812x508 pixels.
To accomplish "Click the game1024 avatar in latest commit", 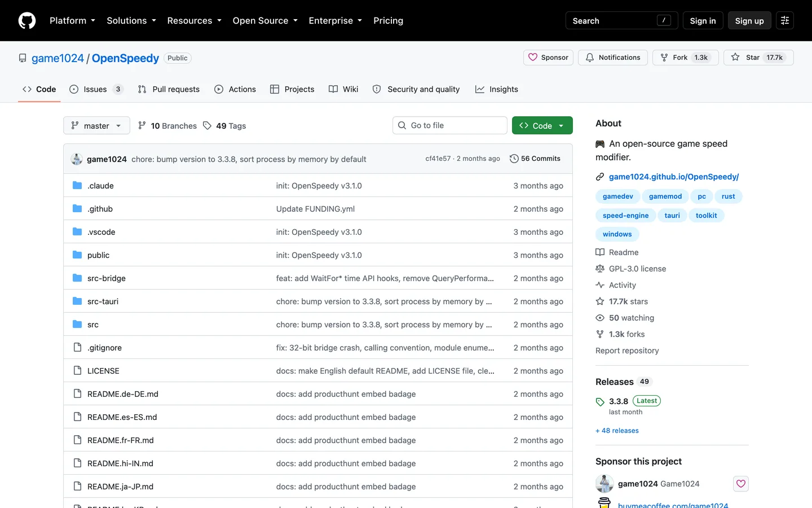I will (x=77, y=159).
